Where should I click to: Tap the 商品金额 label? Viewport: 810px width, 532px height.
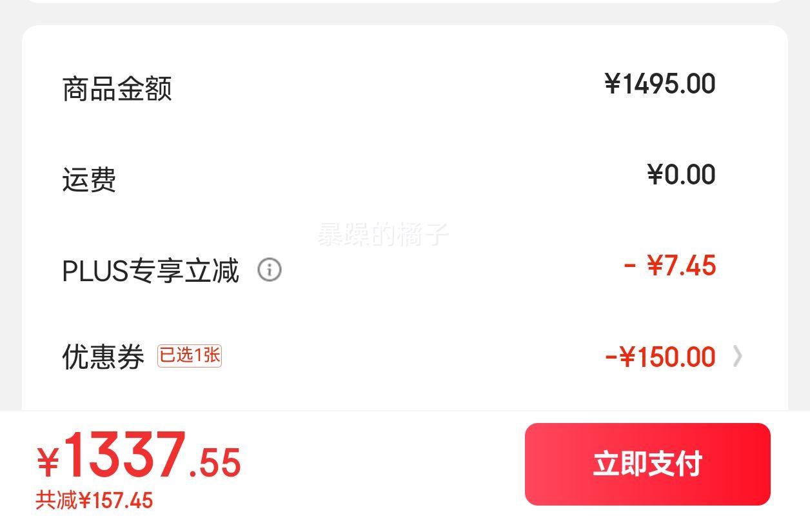117,88
